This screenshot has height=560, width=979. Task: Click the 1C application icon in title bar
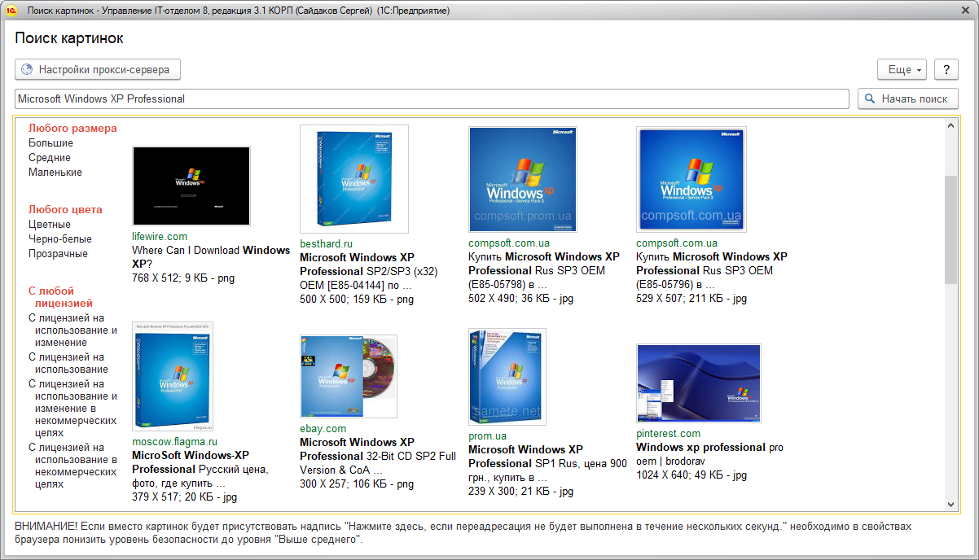[x=11, y=11]
